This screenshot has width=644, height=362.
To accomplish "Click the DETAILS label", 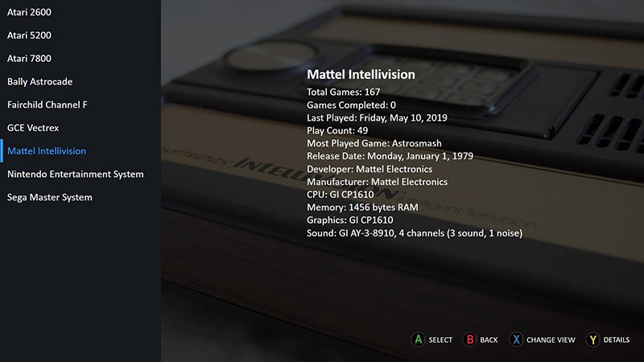I will point(617,339).
